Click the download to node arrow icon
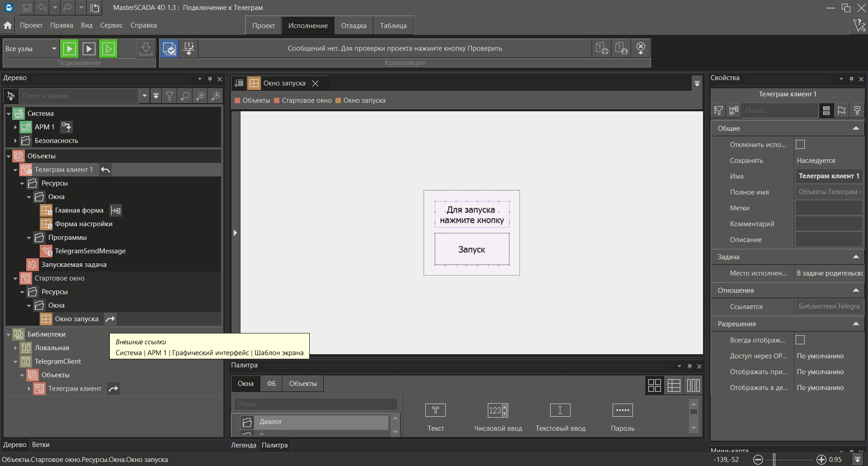868x466 pixels. click(x=146, y=48)
